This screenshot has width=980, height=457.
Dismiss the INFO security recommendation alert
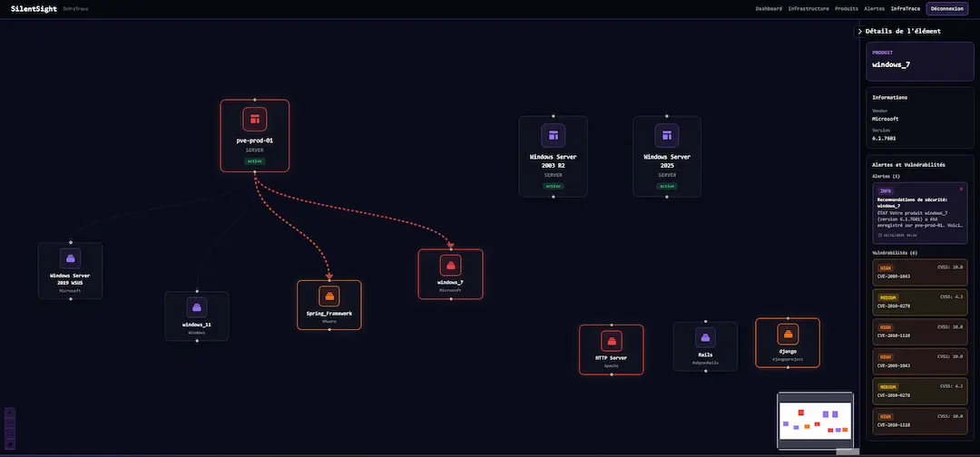[961, 189]
